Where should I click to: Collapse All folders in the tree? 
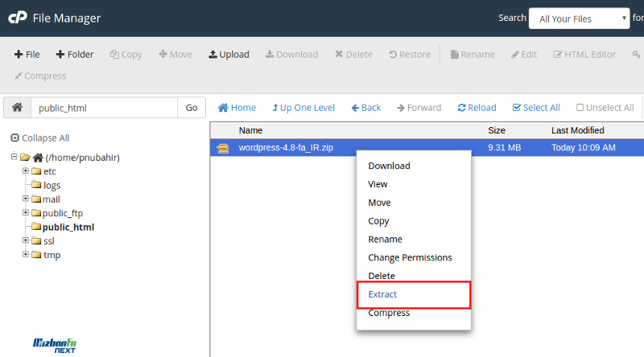tap(40, 138)
